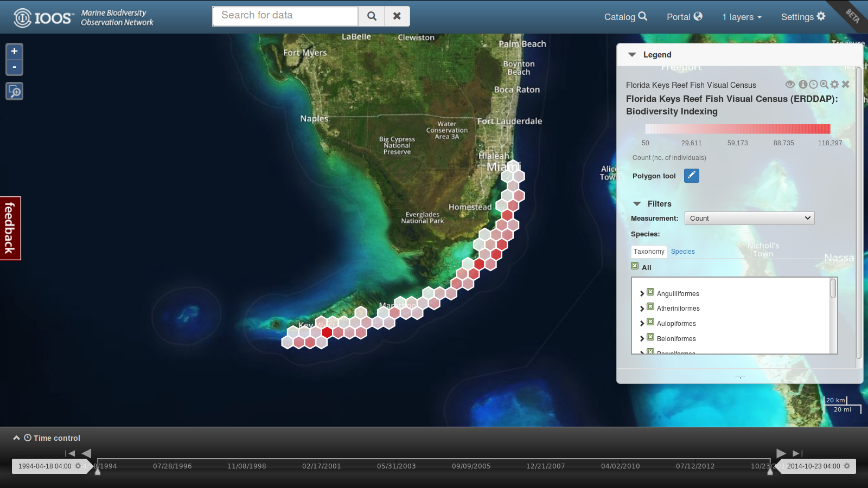The width and height of the screenshot is (868, 488).
Task: Uncheck the Anguilliformes checkbox
Action: [650, 292]
